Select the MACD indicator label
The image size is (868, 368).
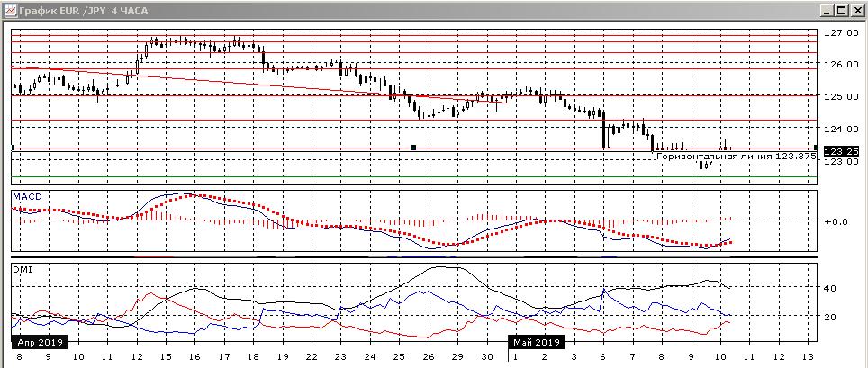point(25,196)
